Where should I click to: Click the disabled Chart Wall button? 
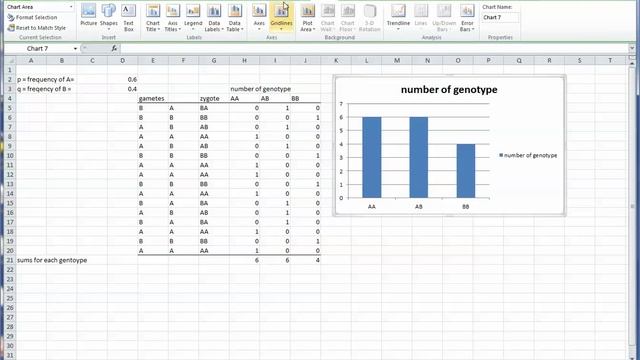click(x=327, y=18)
